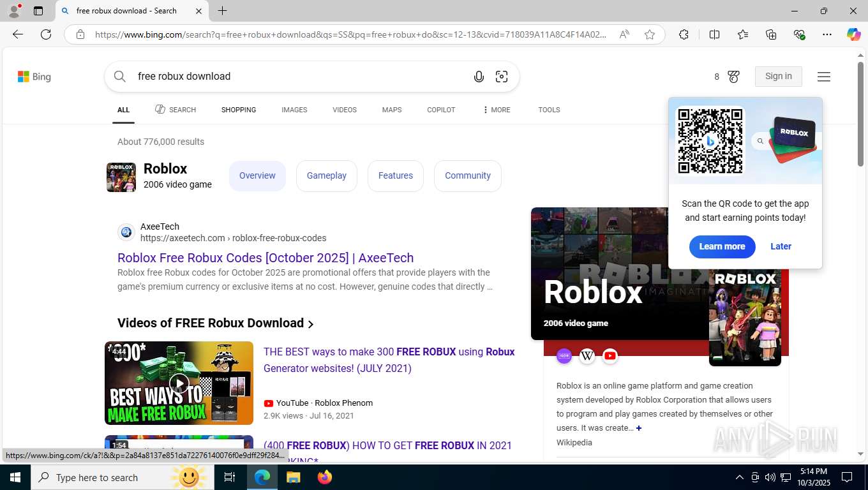
Task: Open the notifications center icon
Action: pos(847,477)
